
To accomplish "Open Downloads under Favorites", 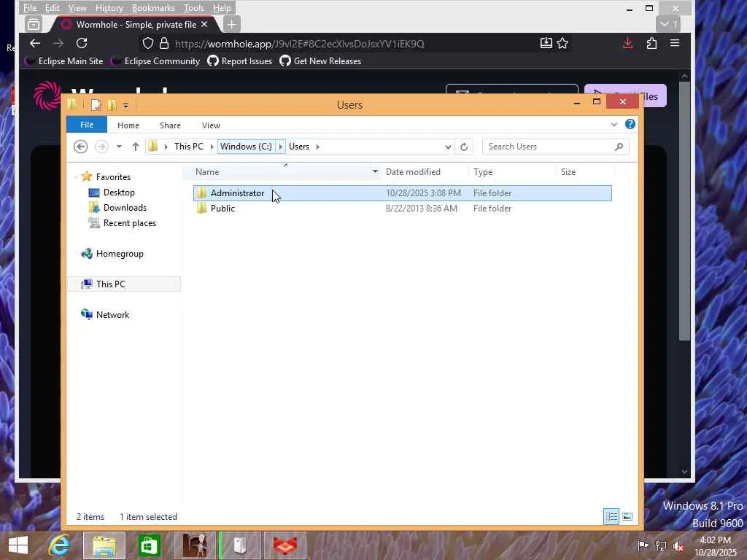I will (125, 208).
